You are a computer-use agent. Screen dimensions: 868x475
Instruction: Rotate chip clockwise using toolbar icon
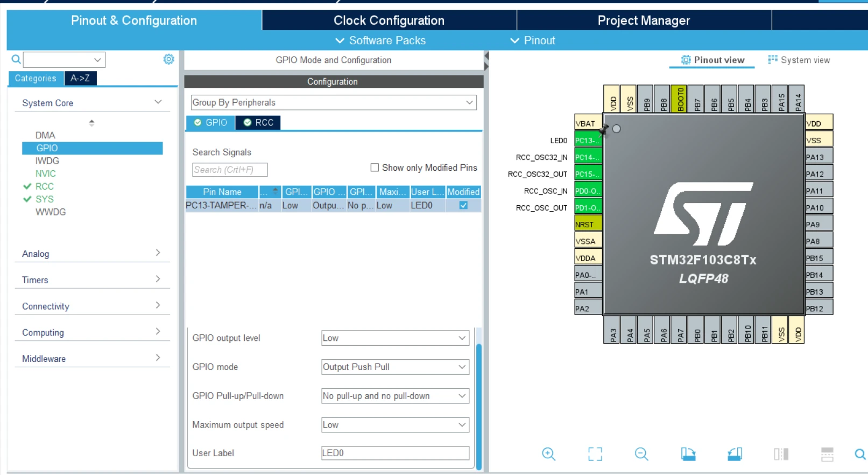tap(688, 454)
